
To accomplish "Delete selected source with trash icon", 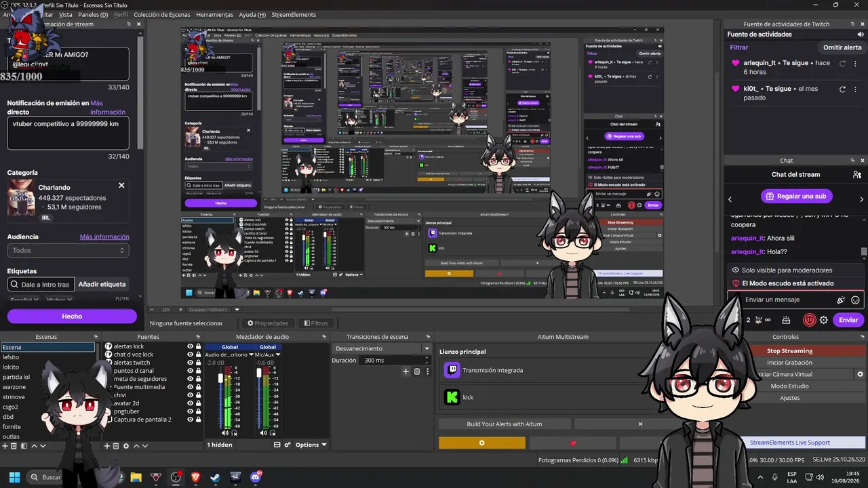I will pyautogui.click(x=116, y=446).
